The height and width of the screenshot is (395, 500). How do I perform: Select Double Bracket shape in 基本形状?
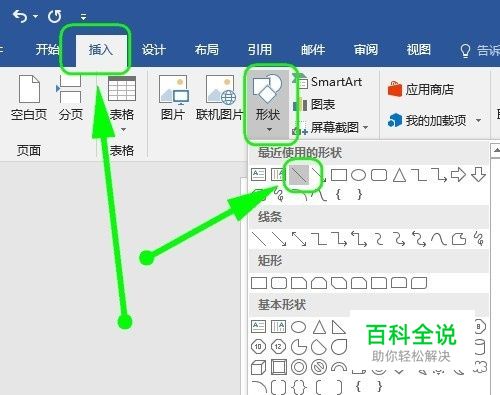278,387
